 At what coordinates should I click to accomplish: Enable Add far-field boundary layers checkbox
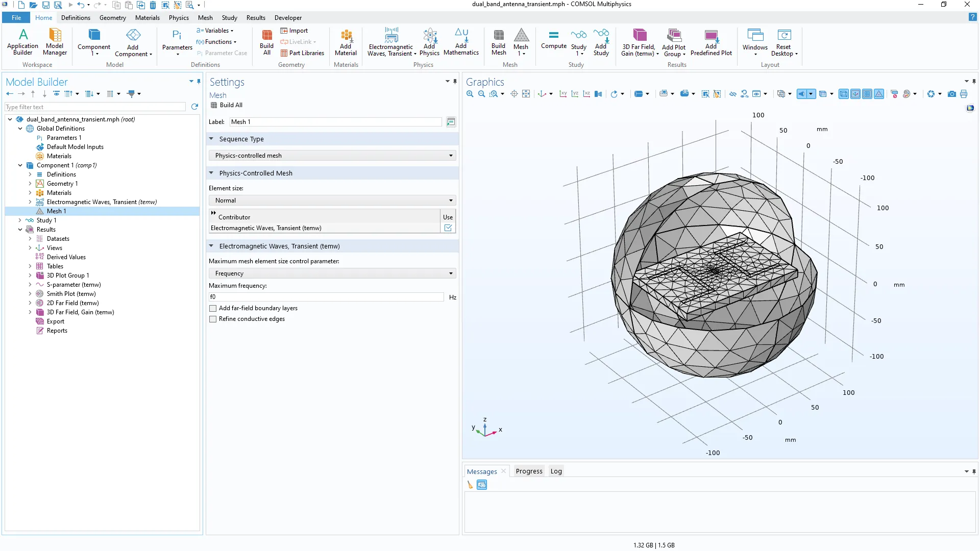click(213, 309)
